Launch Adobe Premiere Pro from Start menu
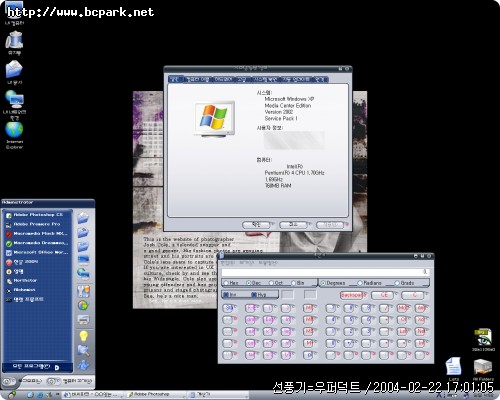Image resolution: width=500 pixels, height=400 pixels. point(37,224)
